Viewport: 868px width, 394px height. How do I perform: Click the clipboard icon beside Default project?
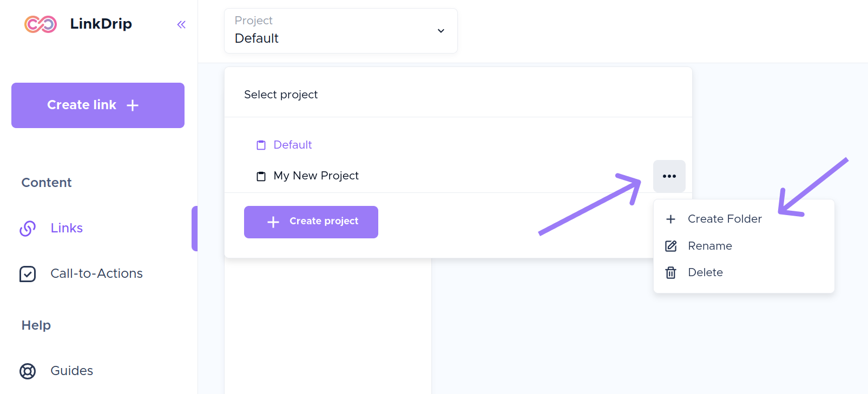pos(261,145)
